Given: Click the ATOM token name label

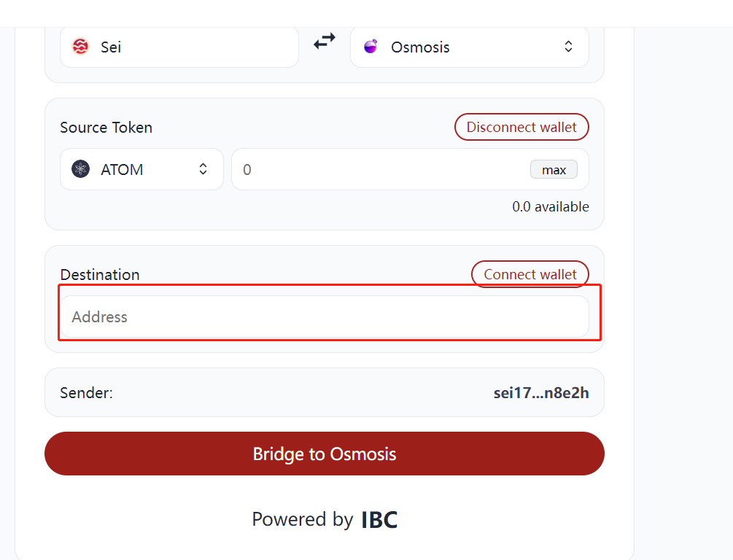Looking at the screenshot, I should (122, 169).
